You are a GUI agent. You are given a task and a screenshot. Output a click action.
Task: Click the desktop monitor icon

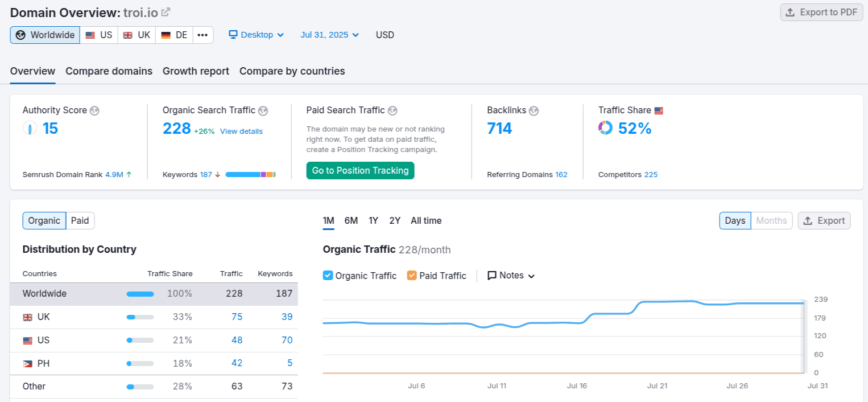(x=233, y=35)
